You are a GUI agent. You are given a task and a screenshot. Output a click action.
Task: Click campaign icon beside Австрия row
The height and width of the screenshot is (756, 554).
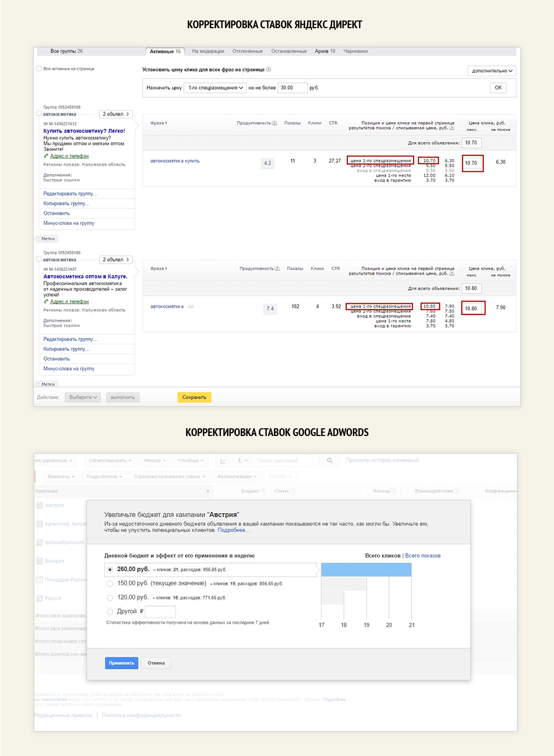coord(40,505)
